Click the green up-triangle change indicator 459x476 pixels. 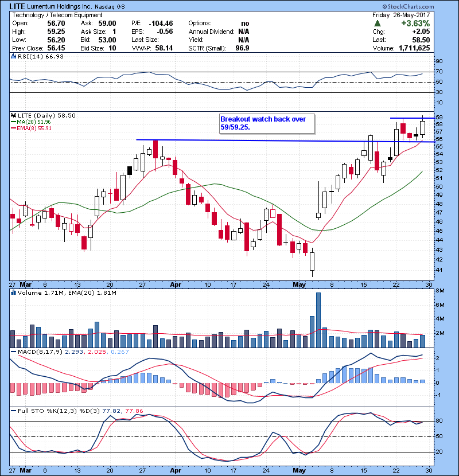[x=378, y=24]
